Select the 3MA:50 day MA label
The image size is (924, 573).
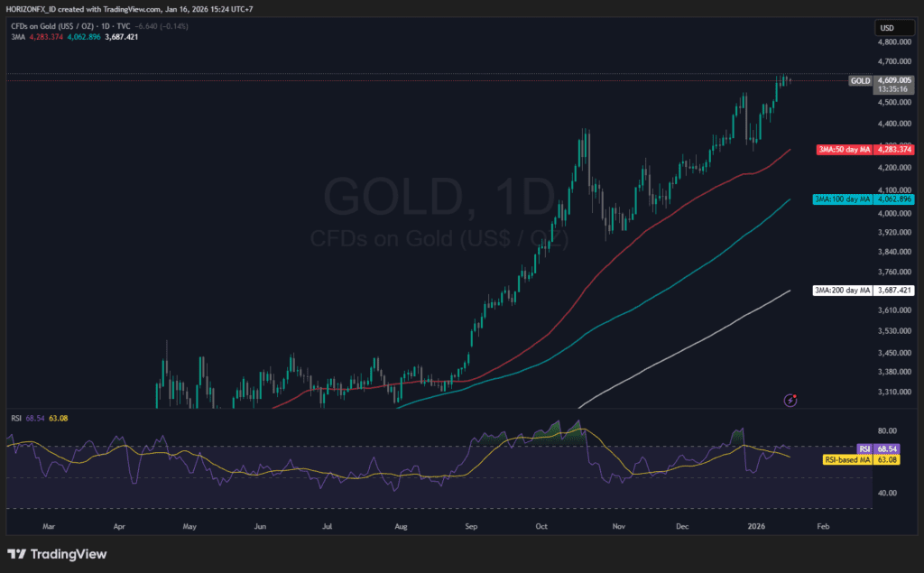[843, 149]
